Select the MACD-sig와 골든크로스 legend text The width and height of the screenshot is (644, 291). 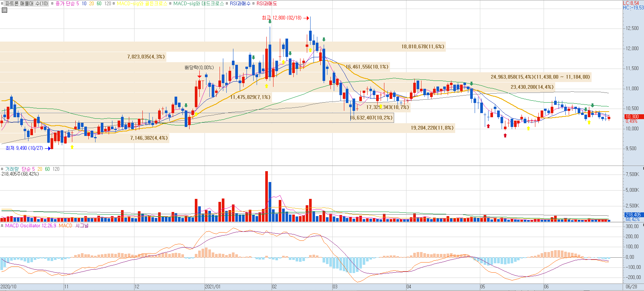(142, 3)
